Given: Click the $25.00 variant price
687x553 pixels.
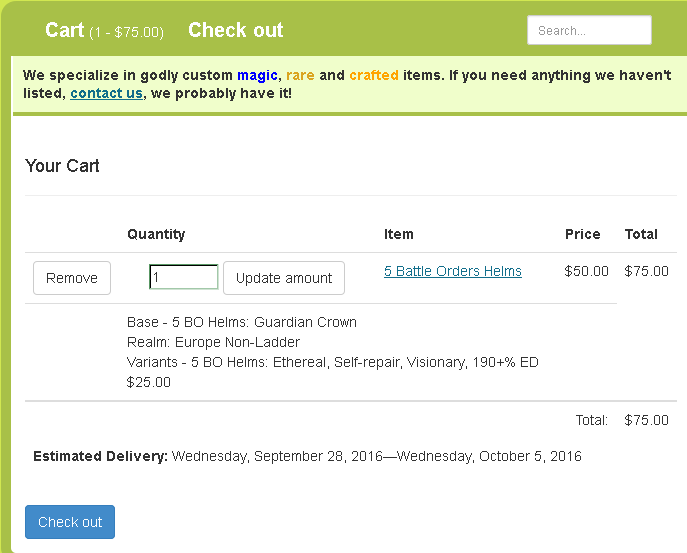Looking at the screenshot, I should (149, 382).
